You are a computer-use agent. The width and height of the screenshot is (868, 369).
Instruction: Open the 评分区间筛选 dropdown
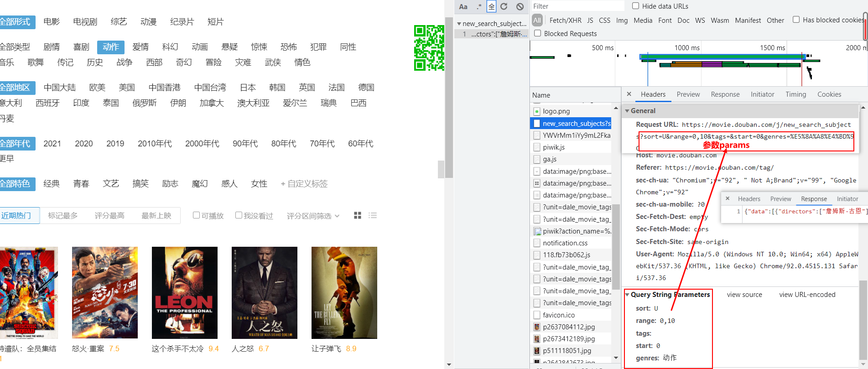click(x=313, y=216)
